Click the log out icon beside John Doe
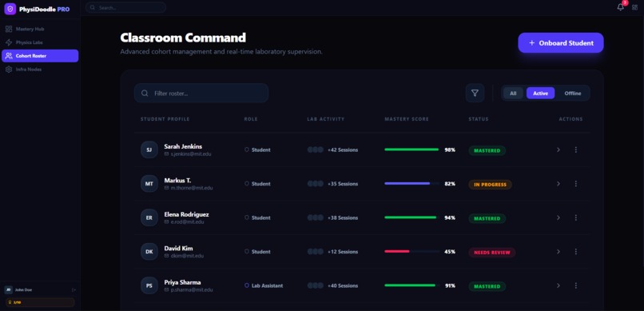 (x=74, y=289)
